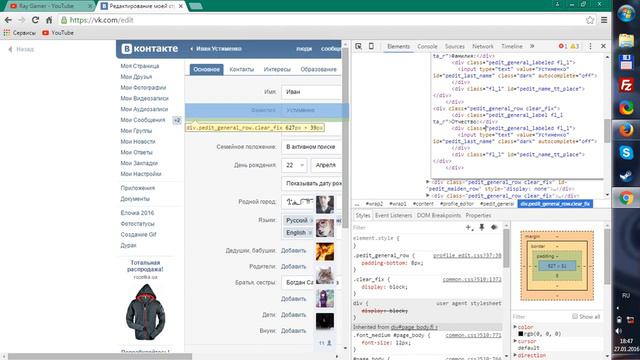640x360 pixels.
Task: Open YouTube bookmark in bookmarks bar
Action: [x=58, y=33]
